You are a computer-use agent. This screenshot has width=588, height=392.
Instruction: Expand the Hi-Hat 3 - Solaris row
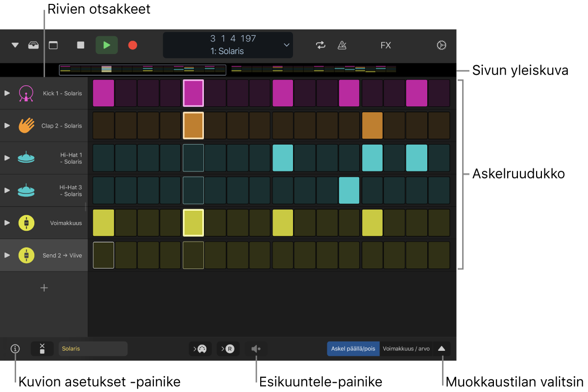pos(7,190)
